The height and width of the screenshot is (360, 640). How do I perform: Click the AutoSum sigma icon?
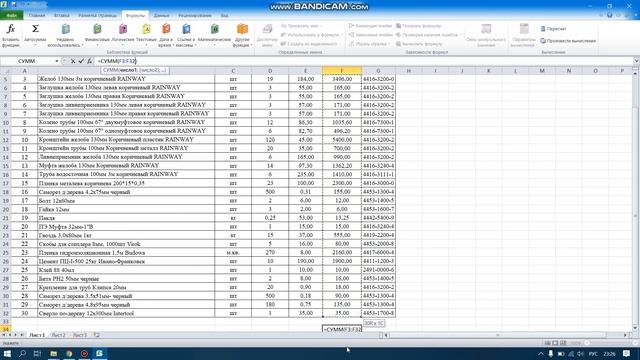tap(35, 29)
